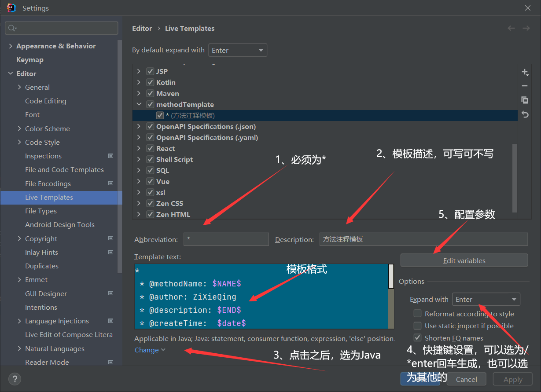
Task: Open the Help question mark button
Action: tap(15, 379)
